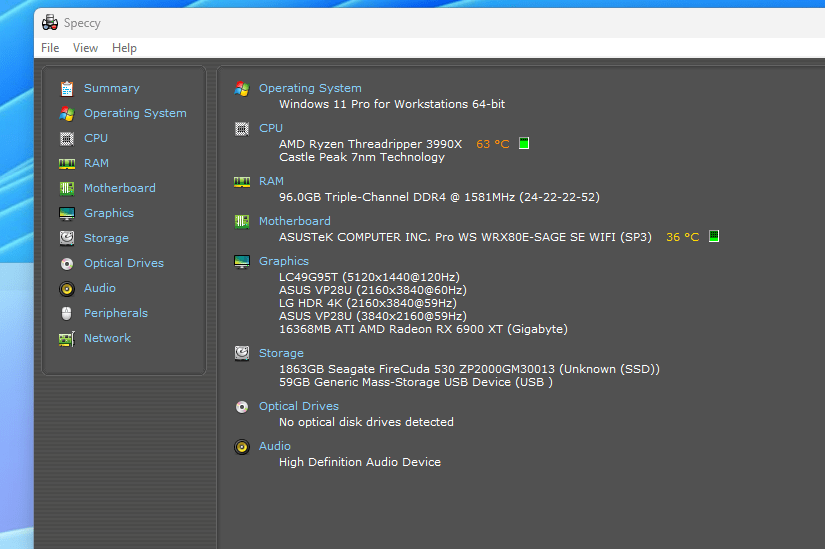The width and height of the screenshot is (825, 549).
Task: Select RAM in the sidebar
Action: coord(96,163)
